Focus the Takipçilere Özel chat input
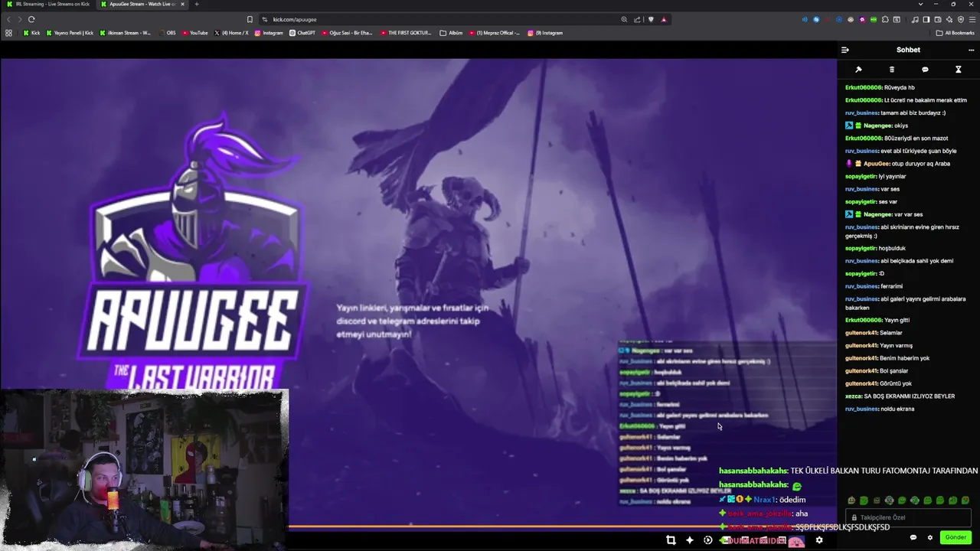 908,517
